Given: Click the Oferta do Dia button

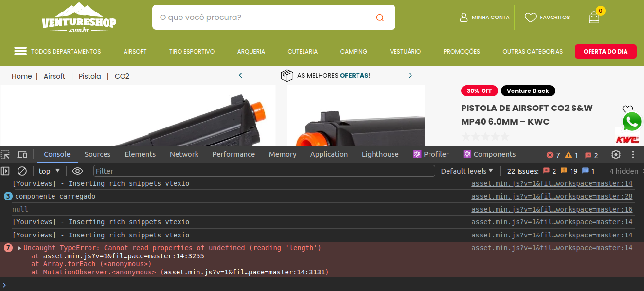Looking at the screenshot, I should 606,51.
